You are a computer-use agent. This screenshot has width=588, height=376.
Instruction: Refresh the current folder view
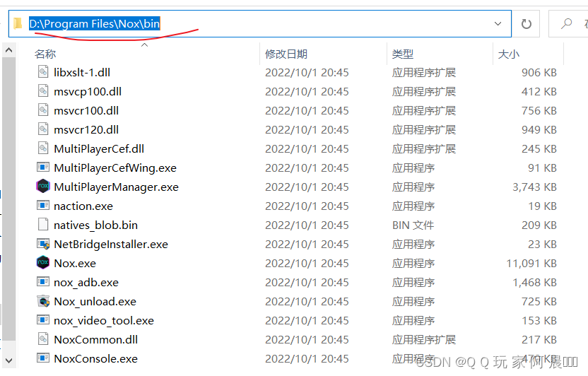(x=526, y=24)
